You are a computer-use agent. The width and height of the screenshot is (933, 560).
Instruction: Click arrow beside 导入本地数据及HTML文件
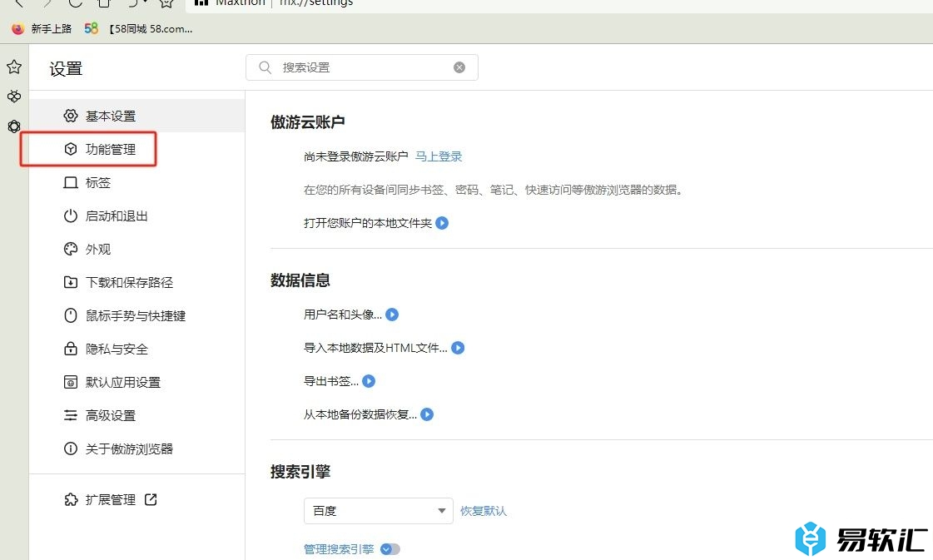pyautogui.click(x=458, y=348)
